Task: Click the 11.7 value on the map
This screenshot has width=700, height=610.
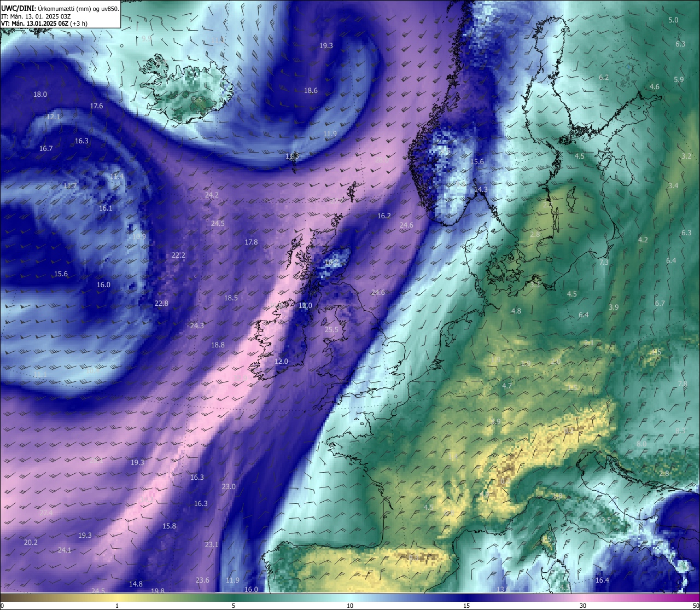Action: (x=69, y=186)
